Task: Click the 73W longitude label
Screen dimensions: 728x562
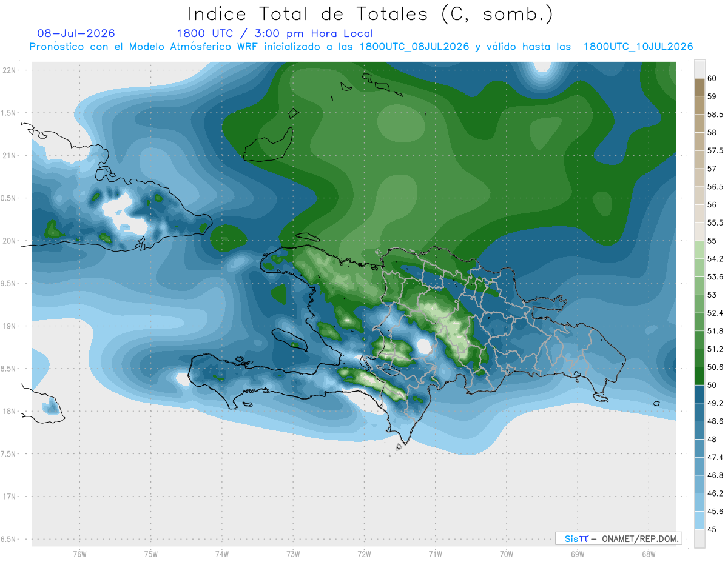Action: click(293, 554)
